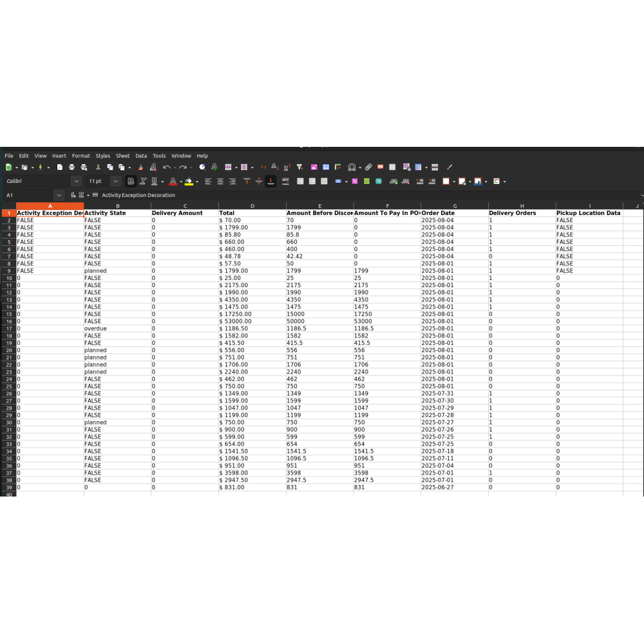Cut selection with the scissors icon
Viewport: 644px width, 644px height.
pyautogui.click(x=97, y=167)
